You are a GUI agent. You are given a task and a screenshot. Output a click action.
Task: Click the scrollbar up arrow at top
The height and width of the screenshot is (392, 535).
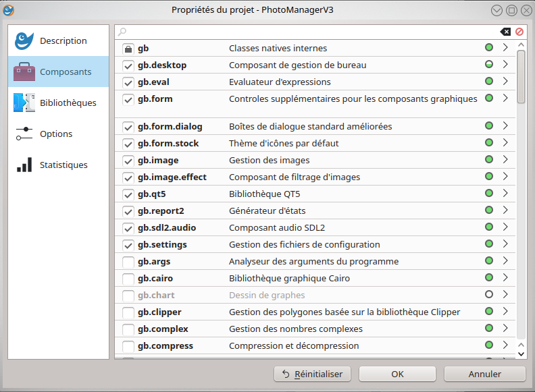click(521, 45)
